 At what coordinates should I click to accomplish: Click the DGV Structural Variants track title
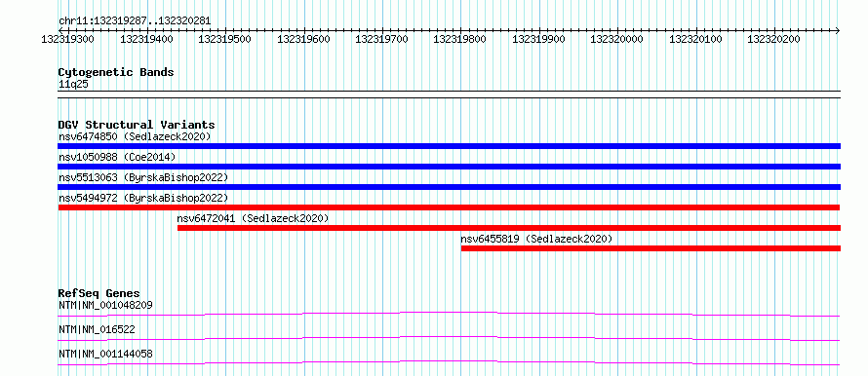(137, 125)
